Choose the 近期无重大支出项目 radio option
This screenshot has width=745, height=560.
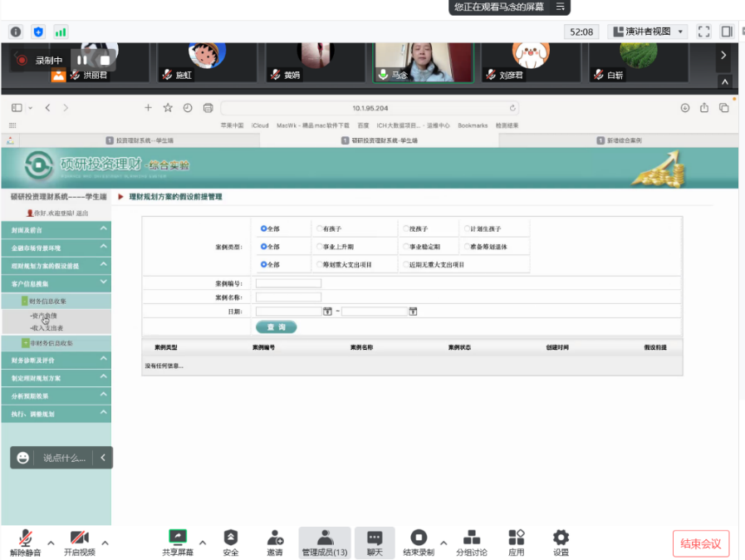coord(405,265)
